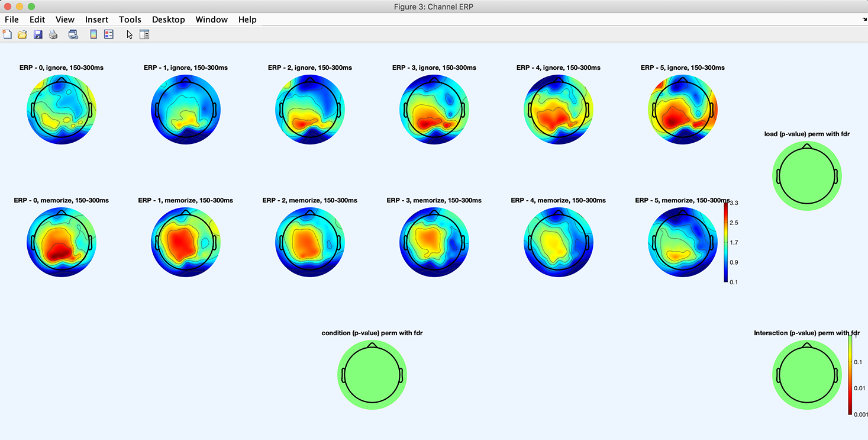Open the Window menu
The image size is (868, 440).
pos(211,20)
